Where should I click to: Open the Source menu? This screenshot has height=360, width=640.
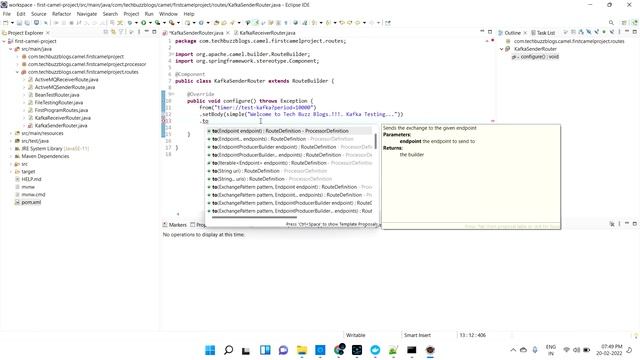point(38,14)
